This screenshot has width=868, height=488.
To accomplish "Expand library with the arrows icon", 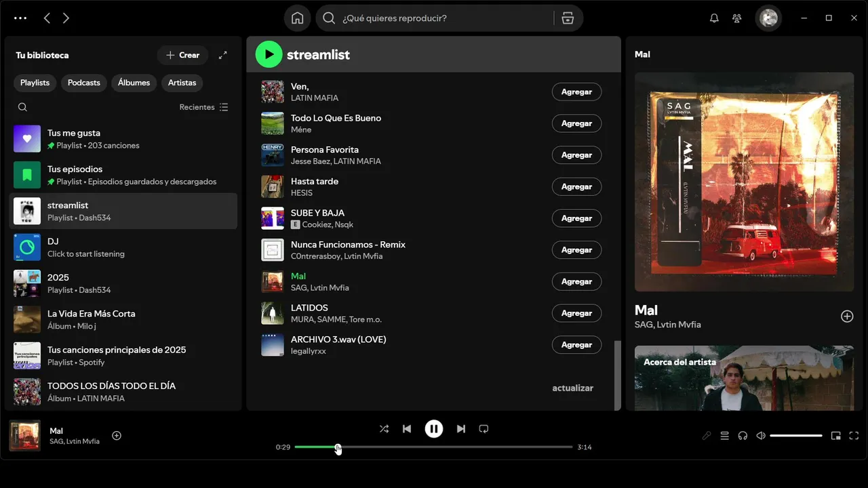I will click(223, 56).
